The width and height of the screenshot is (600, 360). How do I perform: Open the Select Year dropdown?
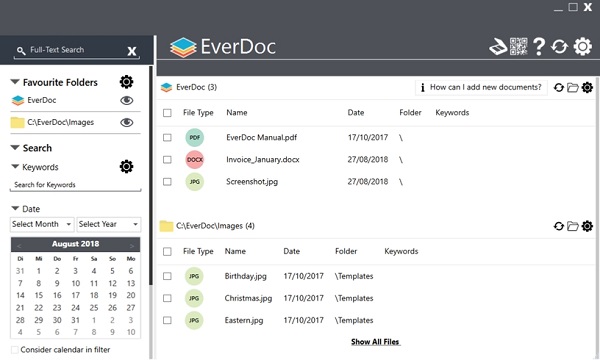109,224
